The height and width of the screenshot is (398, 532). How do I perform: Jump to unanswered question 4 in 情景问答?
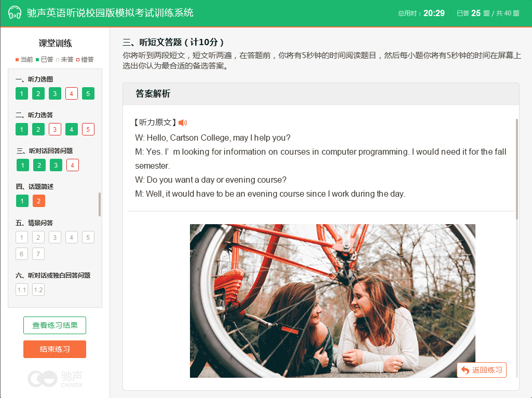tap(72, 237)
